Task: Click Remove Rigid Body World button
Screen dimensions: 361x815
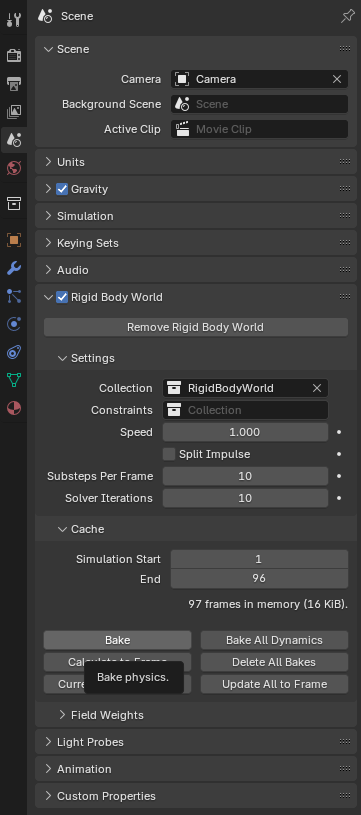Action: (196, 327)
